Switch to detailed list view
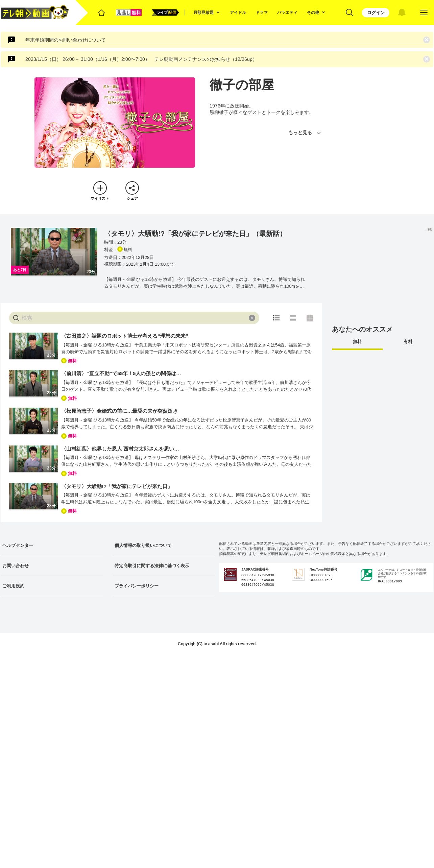 pos(276,318)
